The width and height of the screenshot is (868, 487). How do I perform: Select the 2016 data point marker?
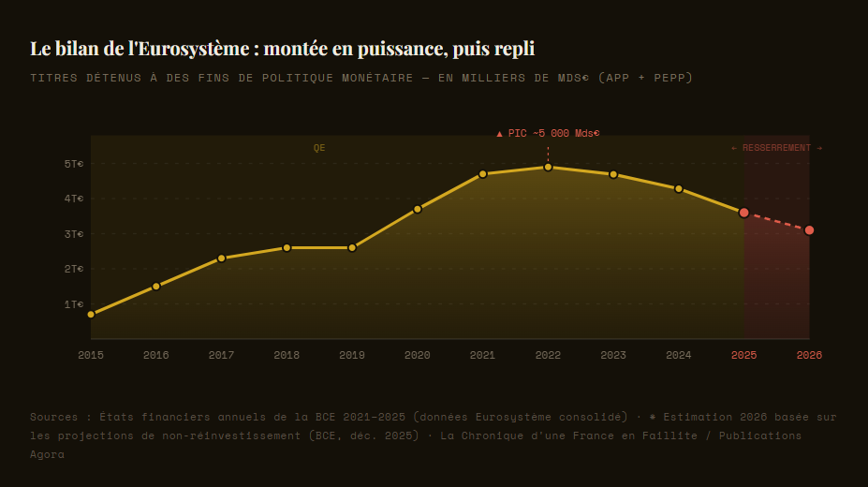(156, 286)
